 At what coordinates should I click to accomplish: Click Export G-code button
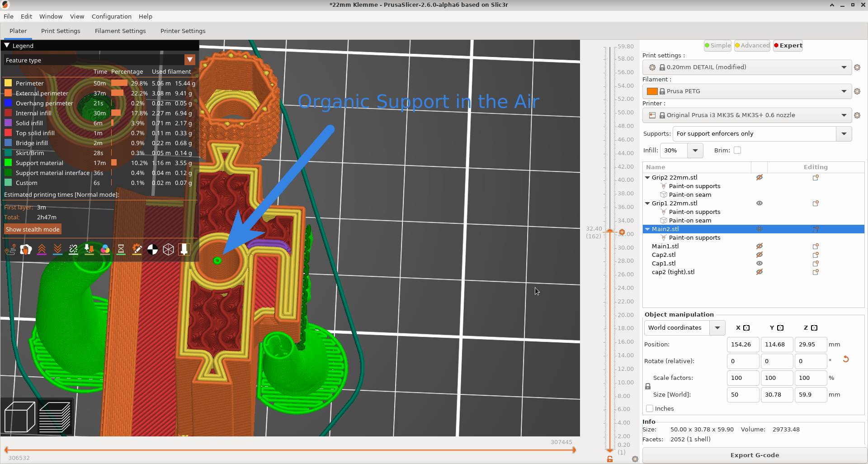(x=754, y=455)
